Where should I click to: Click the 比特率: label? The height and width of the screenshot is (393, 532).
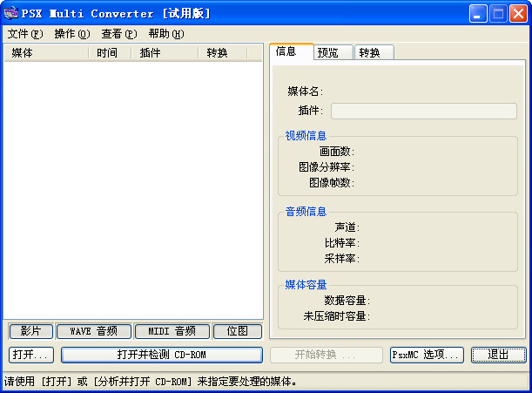pyautogui.click(x=342, y=243)
